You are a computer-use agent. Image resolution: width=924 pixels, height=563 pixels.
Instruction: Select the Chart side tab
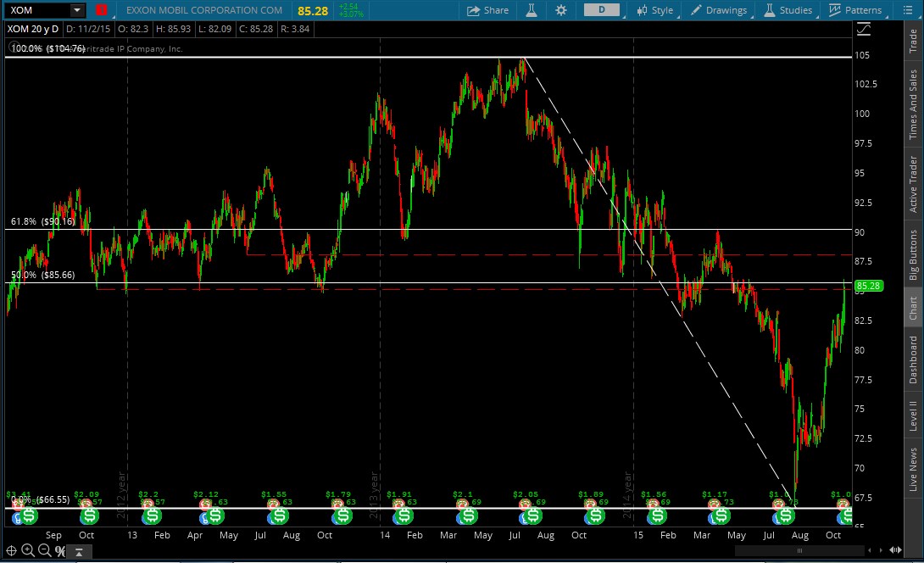(913, 308)
